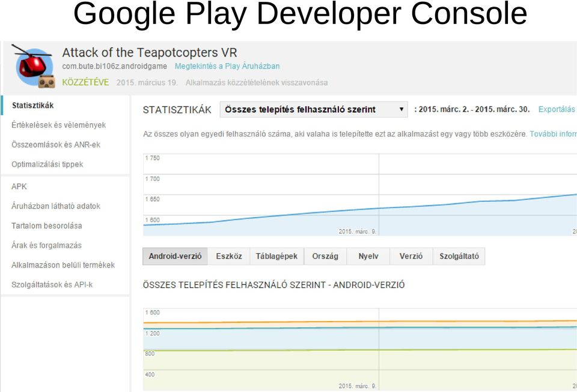Open Értékelések és vélemények section

[58, 125]
